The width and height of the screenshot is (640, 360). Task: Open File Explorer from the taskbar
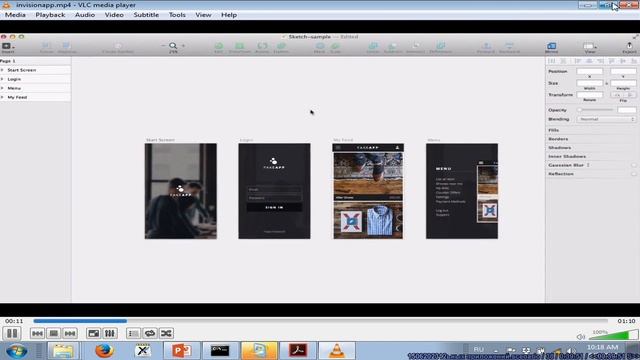tap(63, 351)
